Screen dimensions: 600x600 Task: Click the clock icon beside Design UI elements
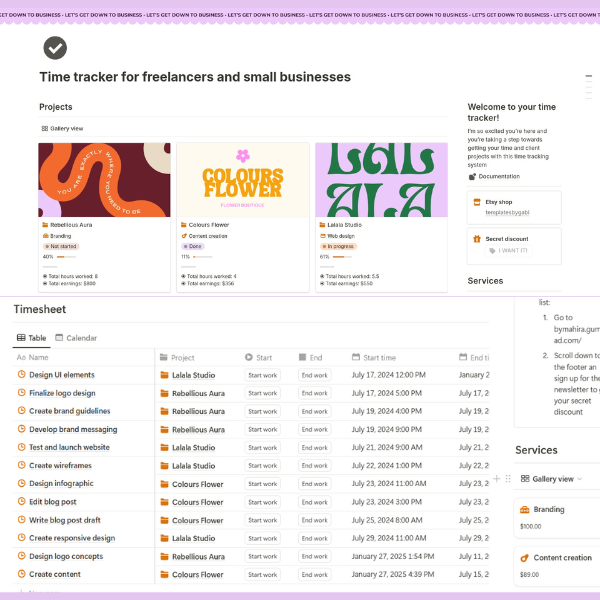click(21, 374)
